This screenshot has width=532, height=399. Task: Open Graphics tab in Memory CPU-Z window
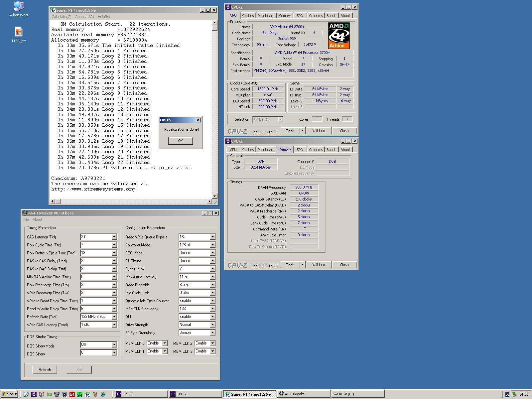[x=316, y=150]
